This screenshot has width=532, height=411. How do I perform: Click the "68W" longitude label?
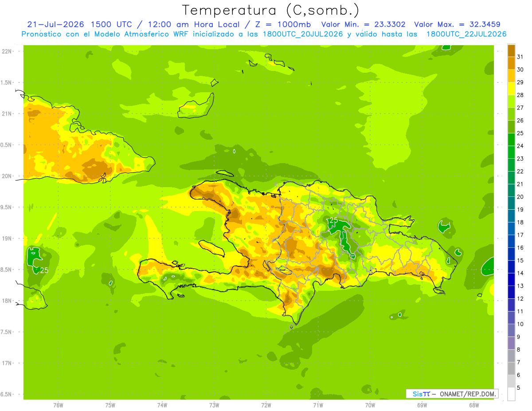474,405
